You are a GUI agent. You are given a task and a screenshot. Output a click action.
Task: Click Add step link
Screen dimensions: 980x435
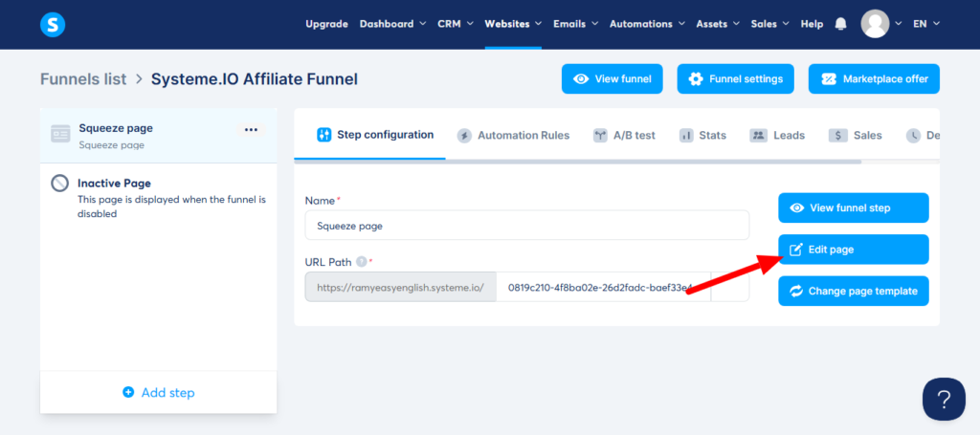point(159,393)
